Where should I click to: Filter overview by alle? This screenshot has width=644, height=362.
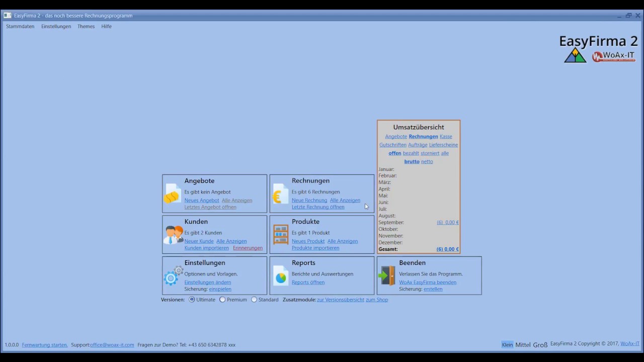coord(445,153)
